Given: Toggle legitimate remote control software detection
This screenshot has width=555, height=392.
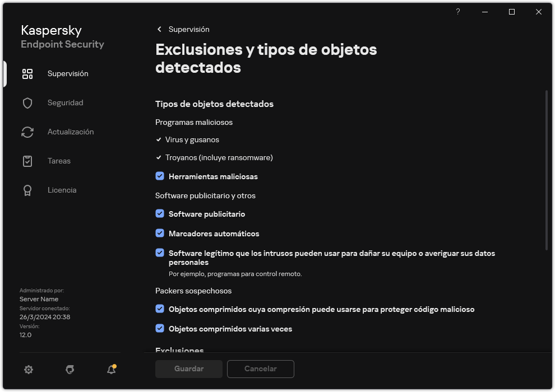Looking at the screenshot, I should coord(160,253).
